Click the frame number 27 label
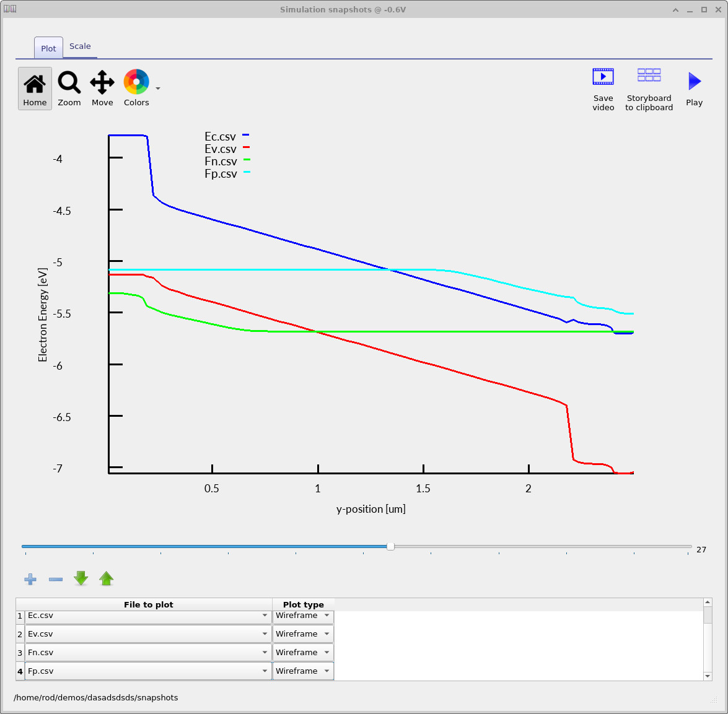The width and height of the screenshot is (728, 714). 701,550
